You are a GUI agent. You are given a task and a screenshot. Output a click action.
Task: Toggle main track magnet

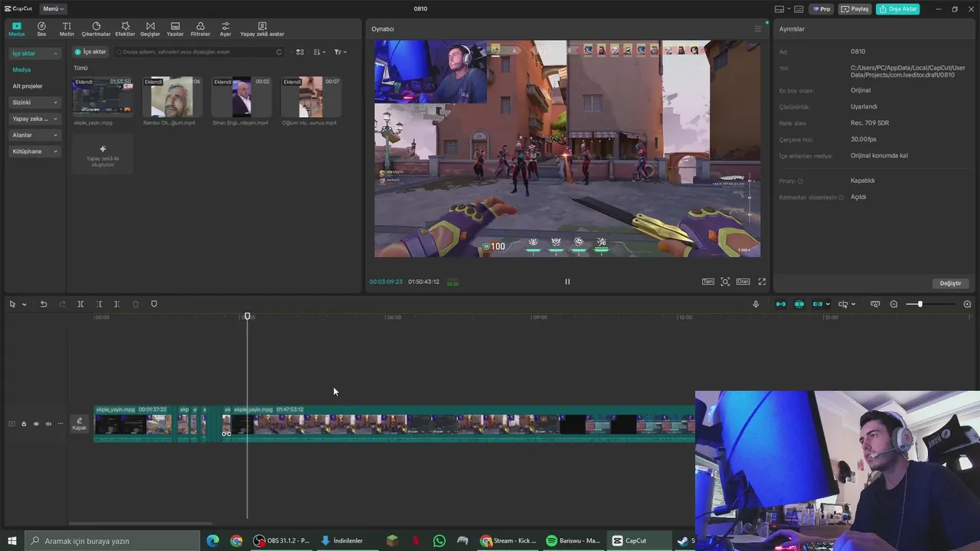(781, 305)
